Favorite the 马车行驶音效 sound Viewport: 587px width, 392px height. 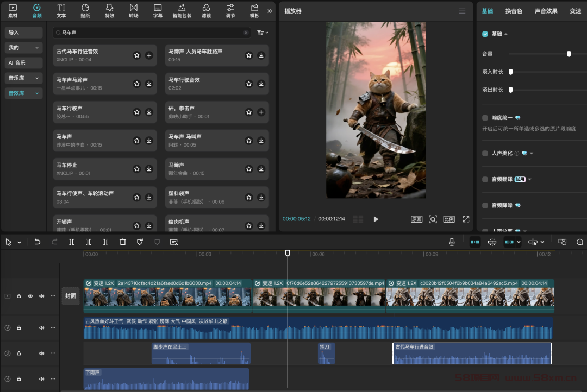[x=249, y=84]
